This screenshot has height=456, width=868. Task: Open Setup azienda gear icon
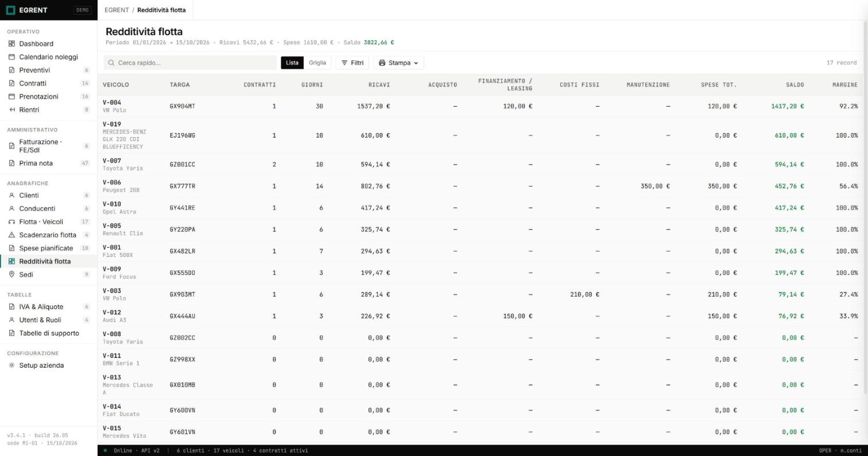11,365
